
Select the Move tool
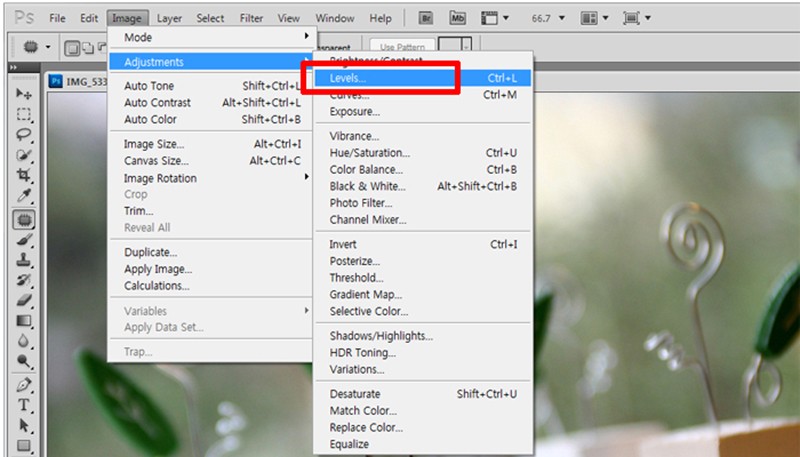(x=23, y=94)
